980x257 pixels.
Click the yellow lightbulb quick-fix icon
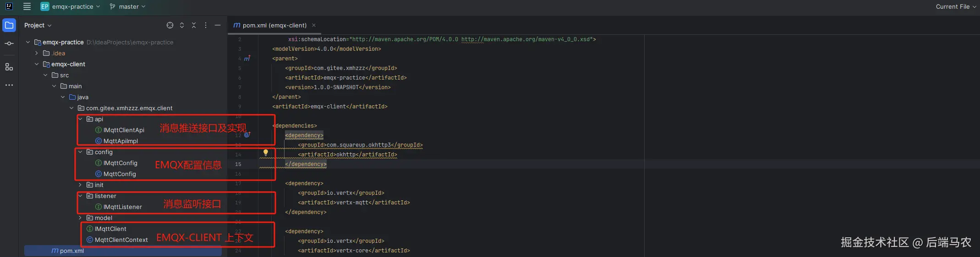coord(265,152)
